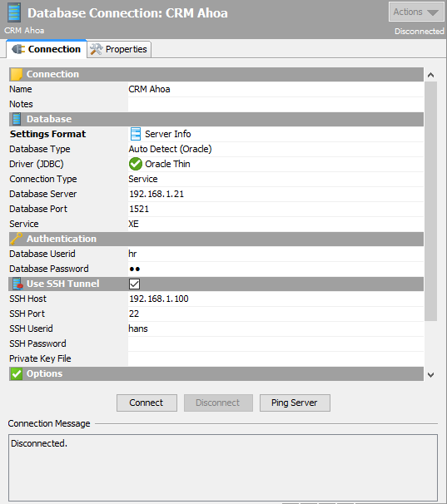Click the Connection Message text area
Screen dimensions: 447x504
(x=223, y=467)
